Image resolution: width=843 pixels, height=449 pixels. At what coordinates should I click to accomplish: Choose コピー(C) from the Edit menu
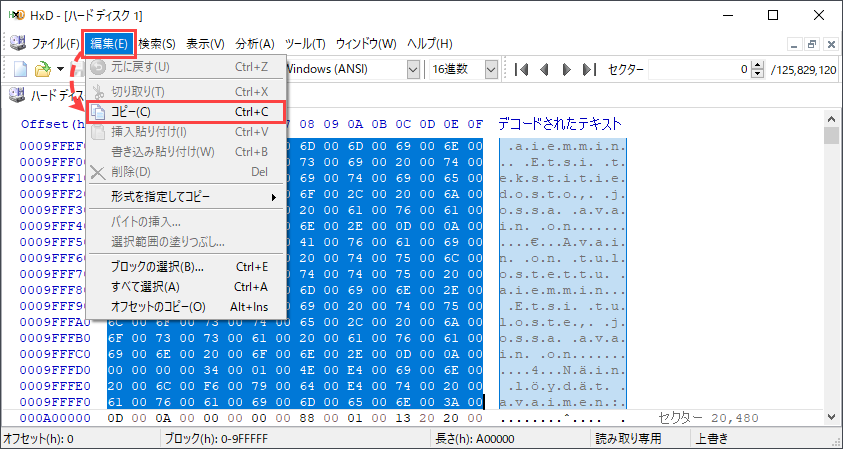[185, 112]
